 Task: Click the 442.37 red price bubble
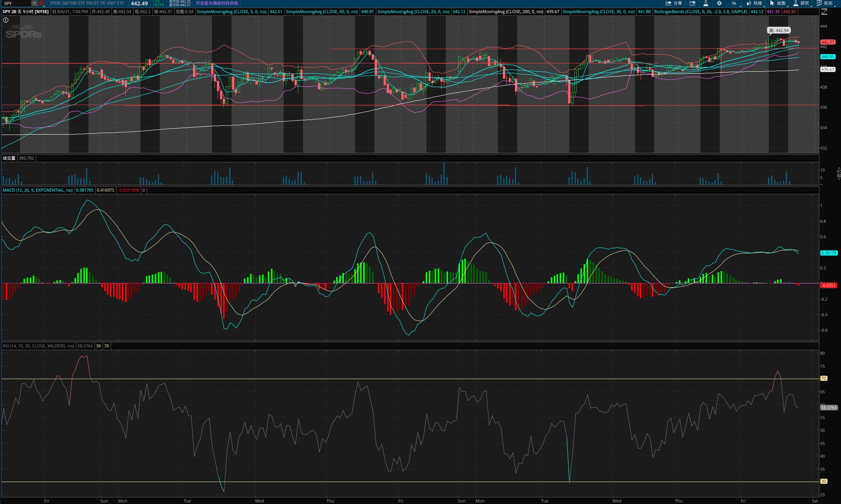(827, 42)
